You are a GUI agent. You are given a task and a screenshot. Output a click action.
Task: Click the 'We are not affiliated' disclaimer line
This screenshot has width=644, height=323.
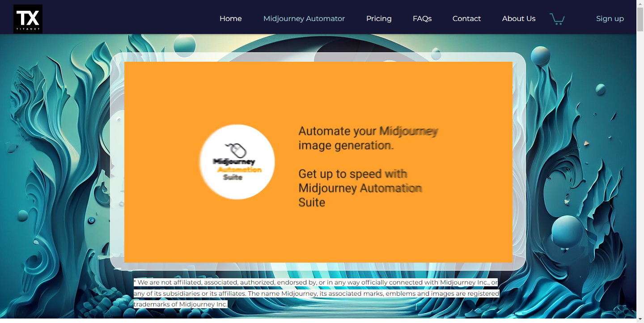pyautogui.click(x=316, y=283)
